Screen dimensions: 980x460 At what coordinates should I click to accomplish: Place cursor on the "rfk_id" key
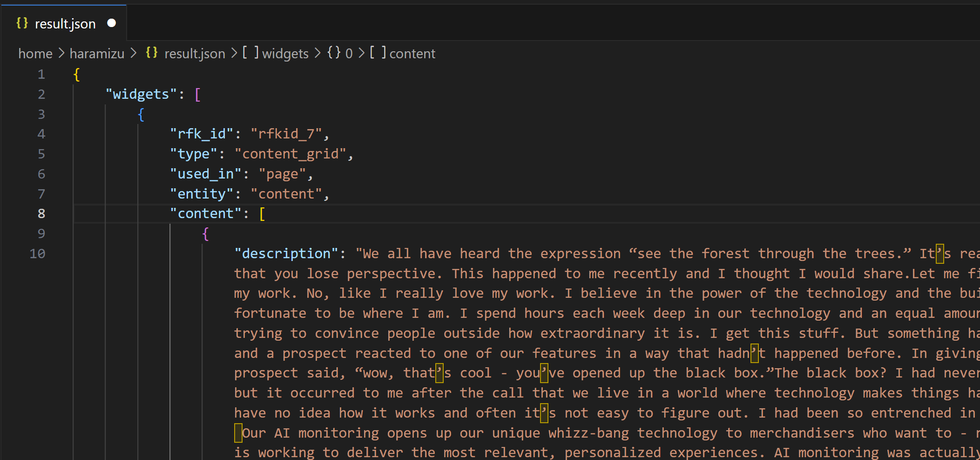pos(202,134)
